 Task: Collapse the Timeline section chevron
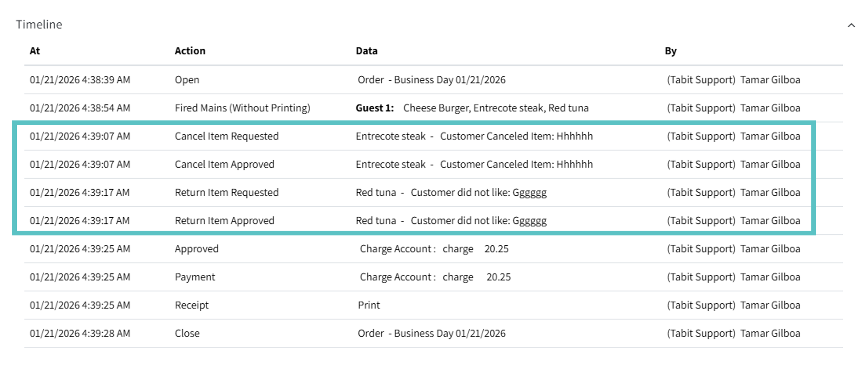coord(851,25)
